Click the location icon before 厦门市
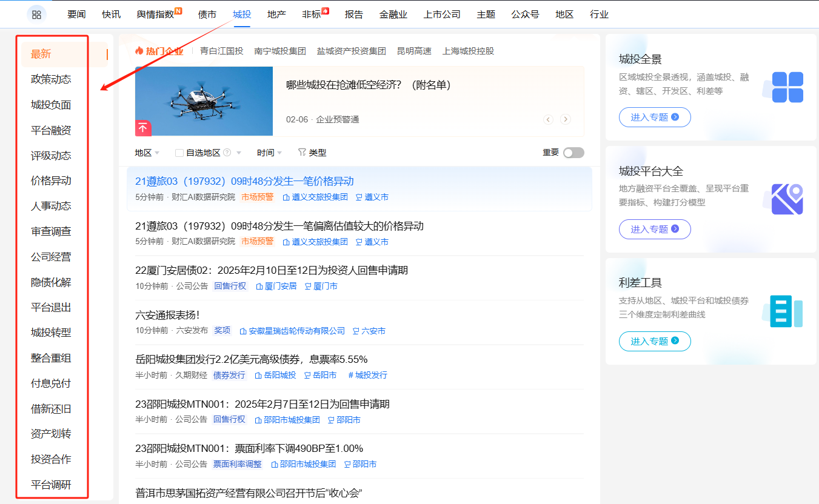This screenshot has width=819, height=504. (x=308, y=286)
